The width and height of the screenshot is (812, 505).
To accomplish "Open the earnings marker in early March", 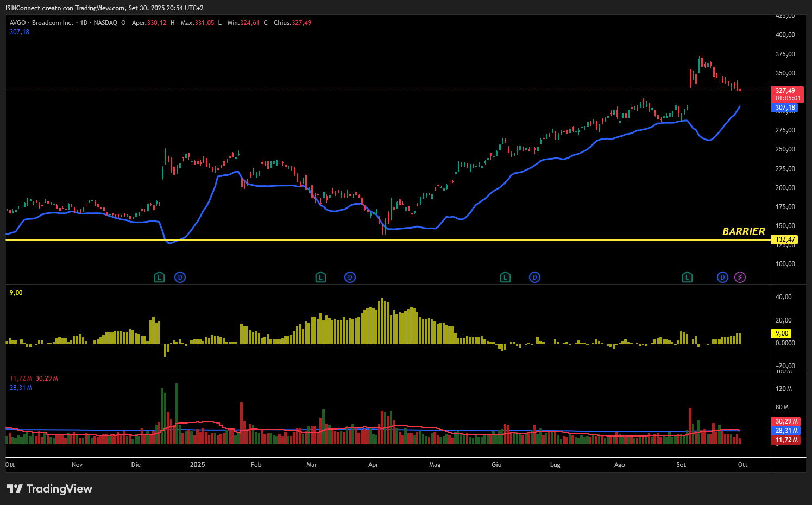I will point(320,277).
